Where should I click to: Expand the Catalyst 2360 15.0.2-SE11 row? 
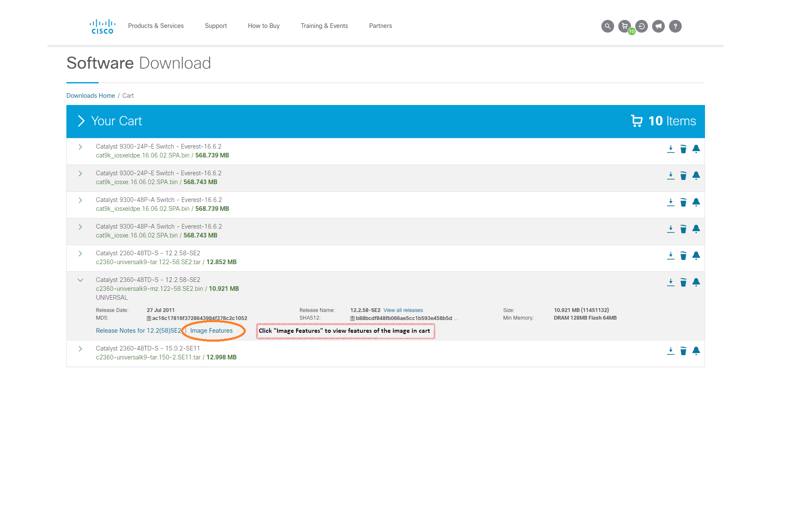[x=80, y=349]
